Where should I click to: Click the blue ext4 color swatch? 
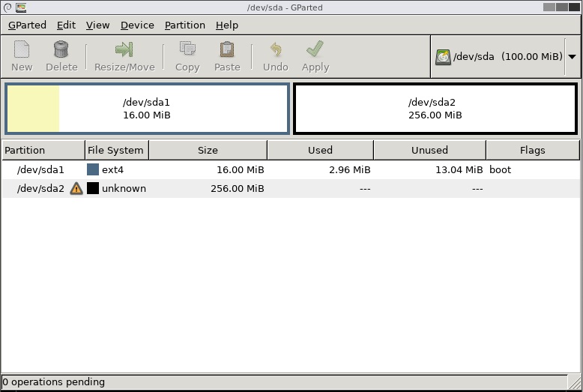pyautogui.click(x=93, y=169)
